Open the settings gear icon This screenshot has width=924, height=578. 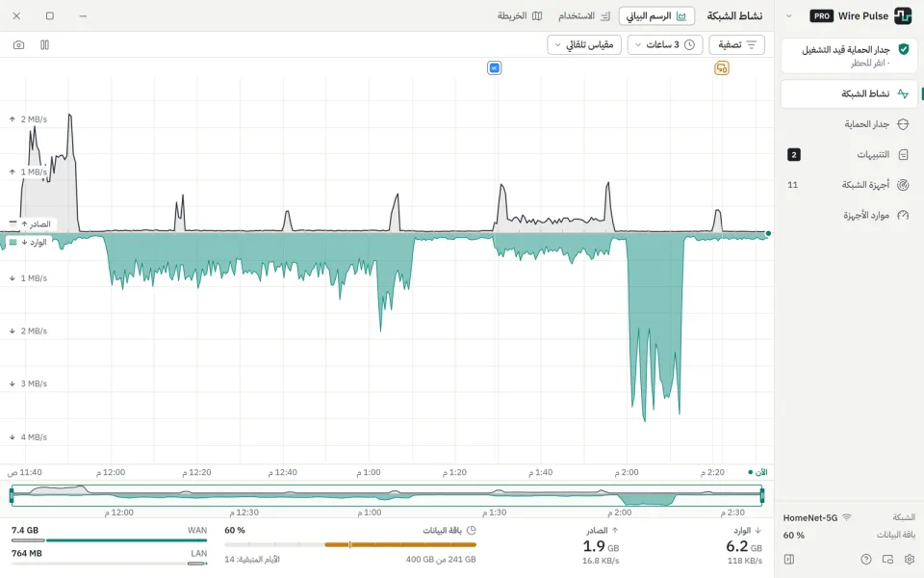point(910,559)
